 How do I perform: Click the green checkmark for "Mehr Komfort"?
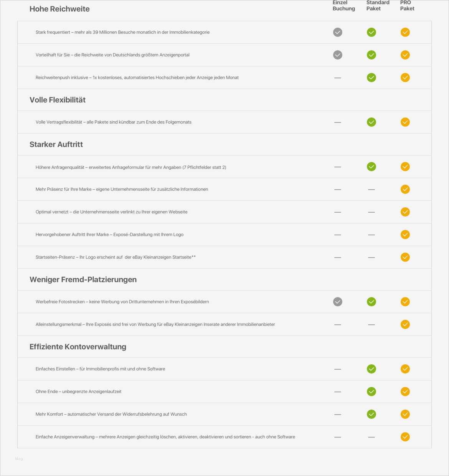(x=371, y=414)
